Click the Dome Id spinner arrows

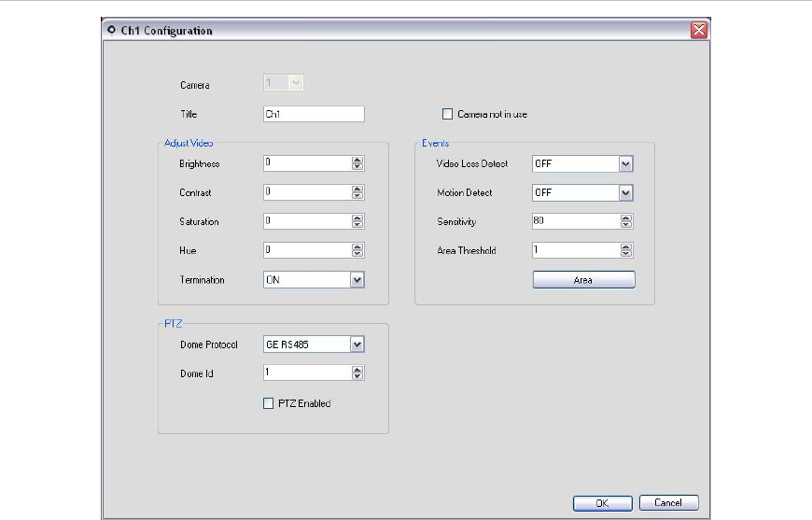point(357,372)
